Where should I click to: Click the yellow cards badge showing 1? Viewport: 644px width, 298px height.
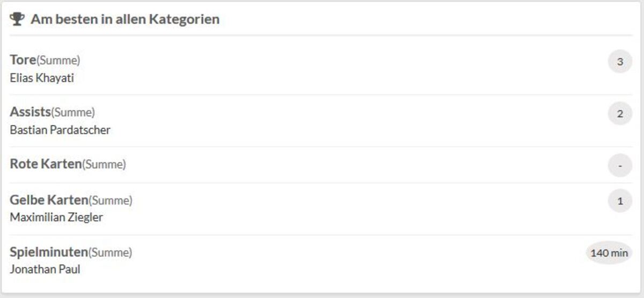click(620, 202)
